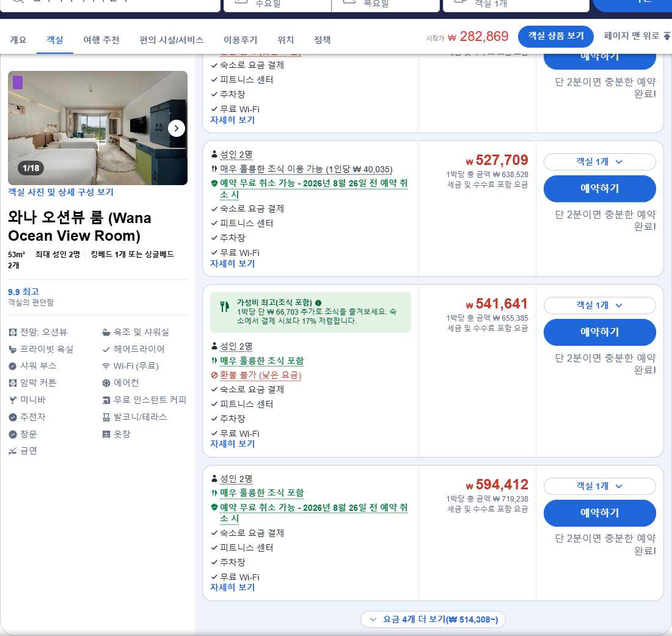672x636 pixels.
Task: Click 자세히 보기 in ₩541,641 offer
Action: pos(232,444)
